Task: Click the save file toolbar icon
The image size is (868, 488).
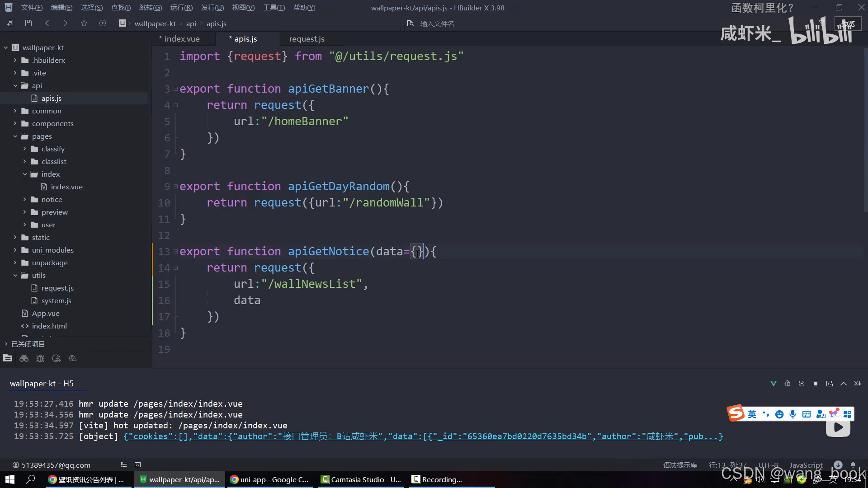Action: tap(28, 23)
